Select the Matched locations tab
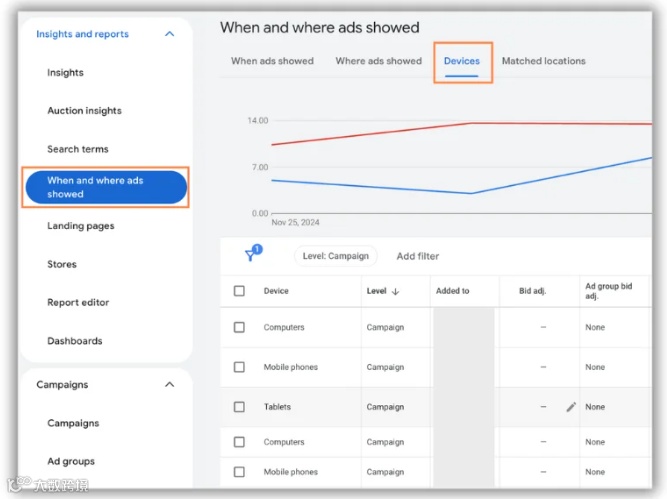Viewport: 667px width, 499px height. [x=543, y=61]
